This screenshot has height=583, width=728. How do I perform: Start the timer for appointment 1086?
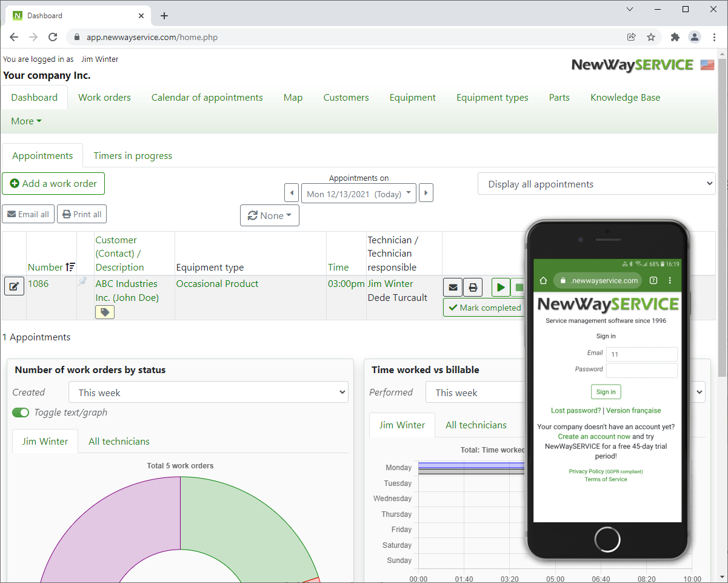coord(500,287)
